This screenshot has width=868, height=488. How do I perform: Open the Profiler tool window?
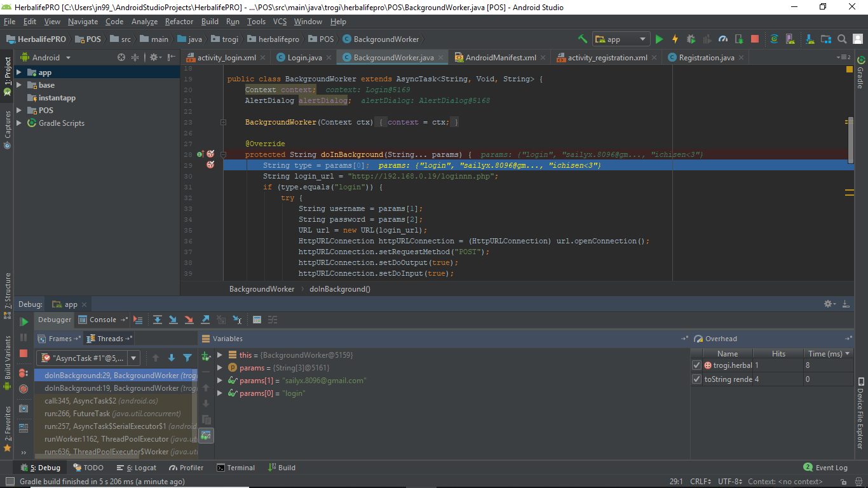[x=186, y=468]
